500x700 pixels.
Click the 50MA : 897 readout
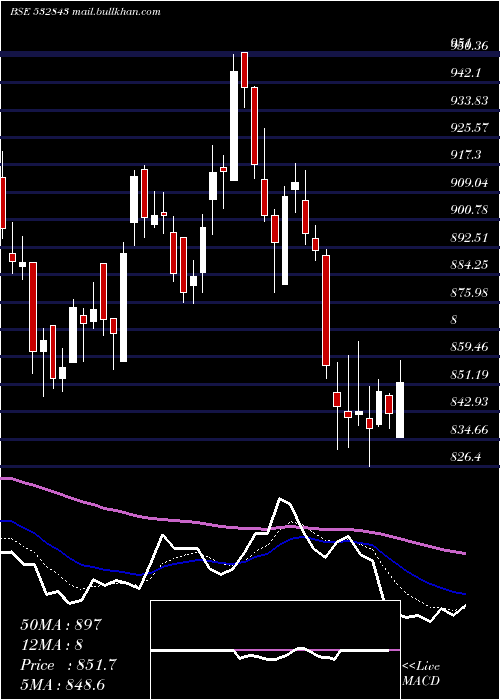(61, 625)
